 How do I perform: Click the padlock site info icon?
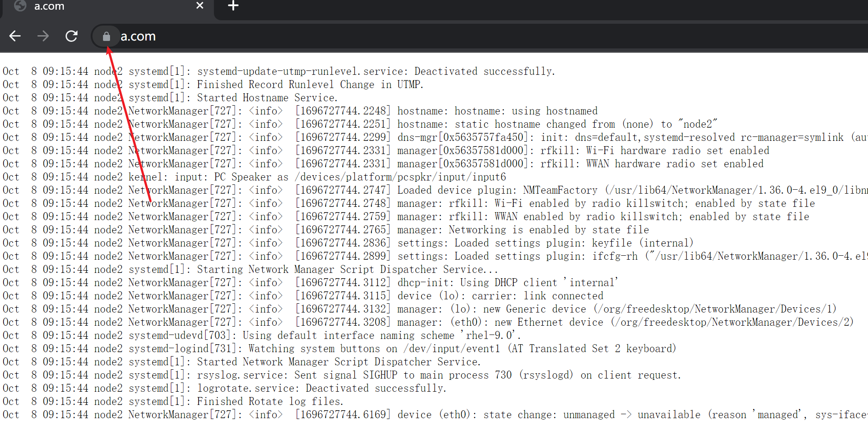(106, 37)
